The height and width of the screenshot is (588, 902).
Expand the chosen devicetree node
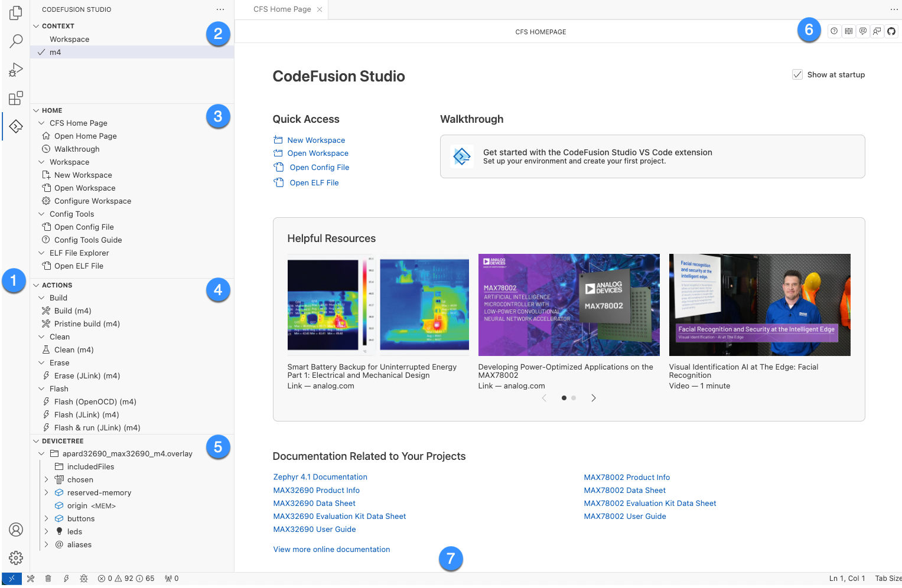[x=46, y=479]
